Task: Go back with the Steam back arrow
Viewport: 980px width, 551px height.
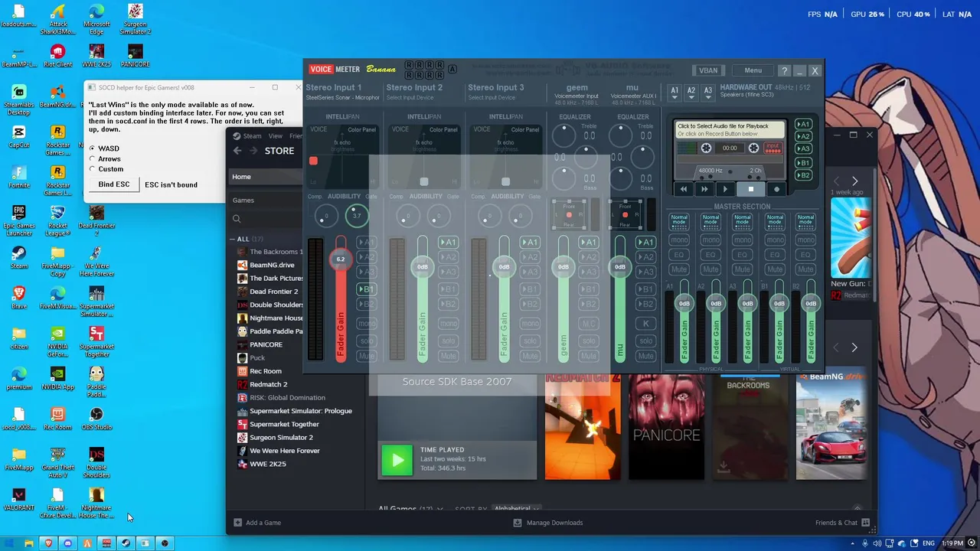Action: tap(237, 151)
